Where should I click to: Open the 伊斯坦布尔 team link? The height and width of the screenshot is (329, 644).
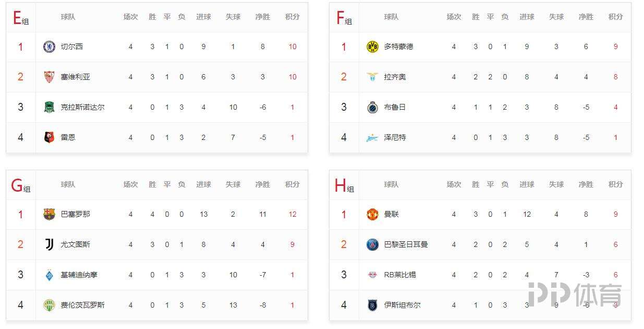(402, 305)
